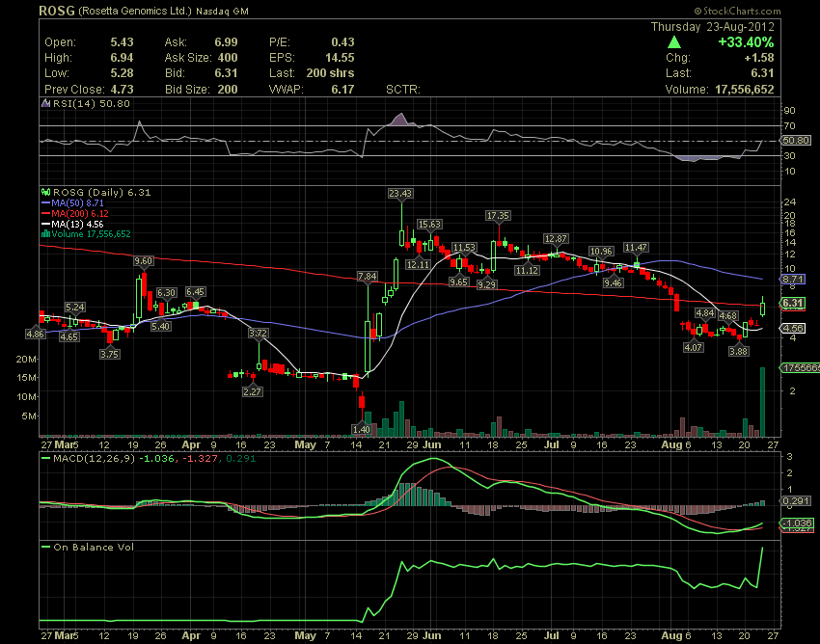Click the tall green volume bar on August 23
This screenshot has height=644, width=820.
pyautogui.click(x=762, y=402)
